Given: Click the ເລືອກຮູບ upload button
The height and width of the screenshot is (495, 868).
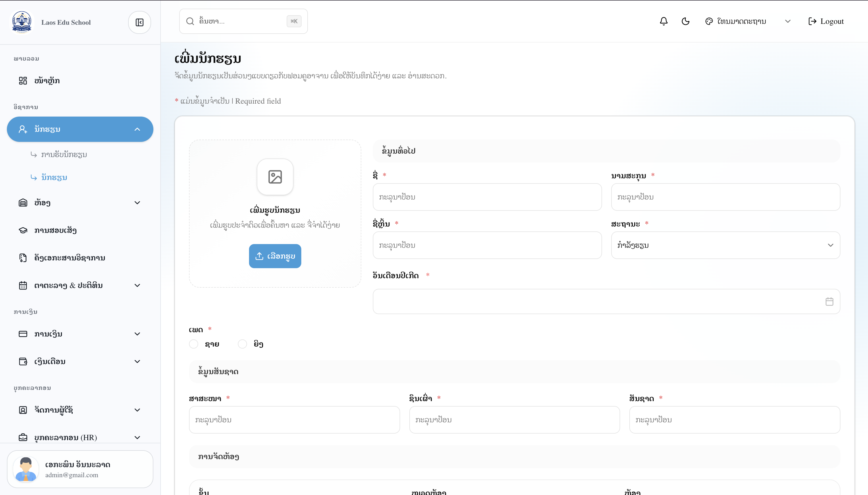Looking at the screenshot, I should (x=275, y=256).
